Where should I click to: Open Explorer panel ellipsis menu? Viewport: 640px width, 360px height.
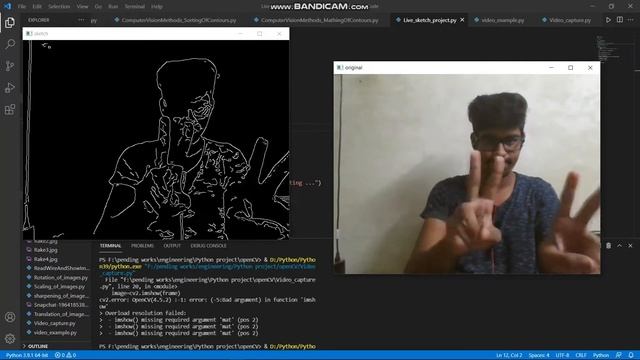pos(81,20)
